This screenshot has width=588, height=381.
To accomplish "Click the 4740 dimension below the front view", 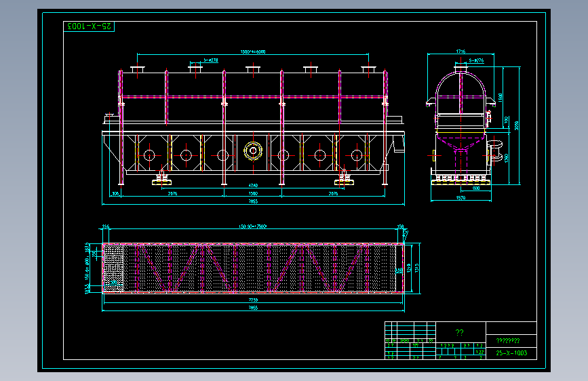I will click(x=253, y=185).
